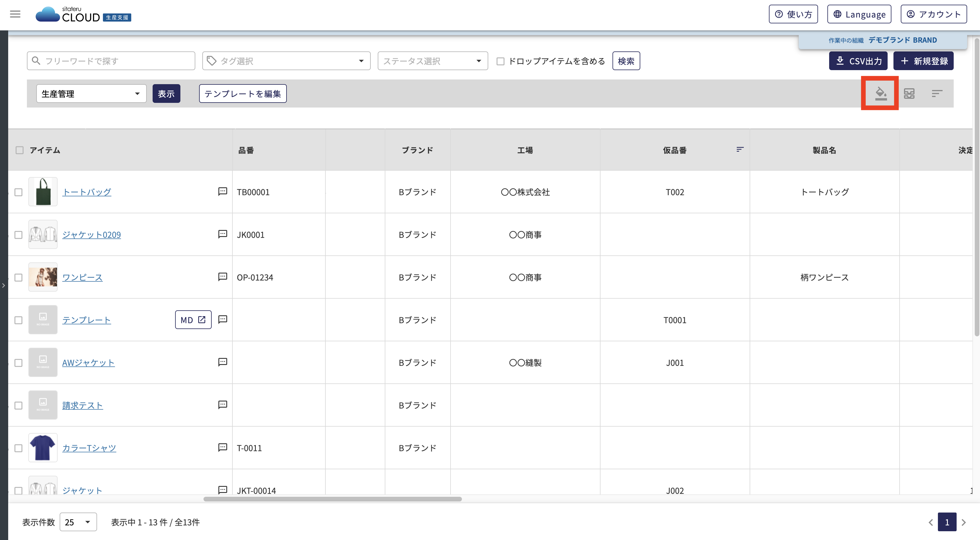Click the vertical page scrollbar
This screenshot has height=540, width=980.
(977, 187)
